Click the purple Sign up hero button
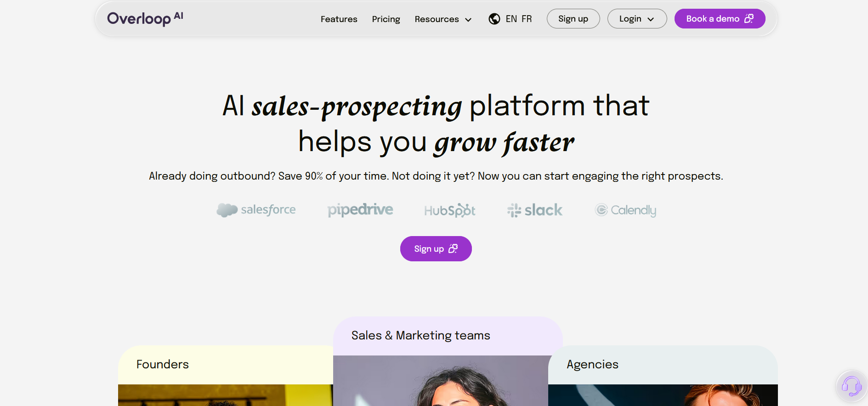Image resolution: width=868 pixels, height=406 pixels. [436, 249]
